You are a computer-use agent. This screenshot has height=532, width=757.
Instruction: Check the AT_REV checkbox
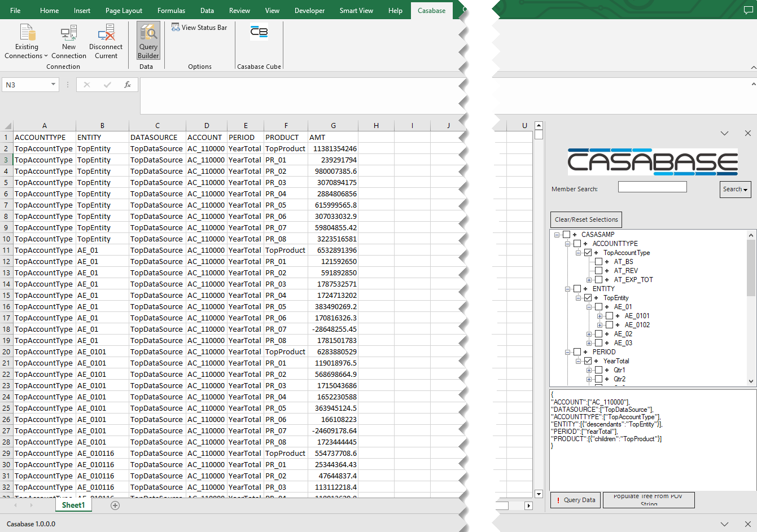[598, 271]
